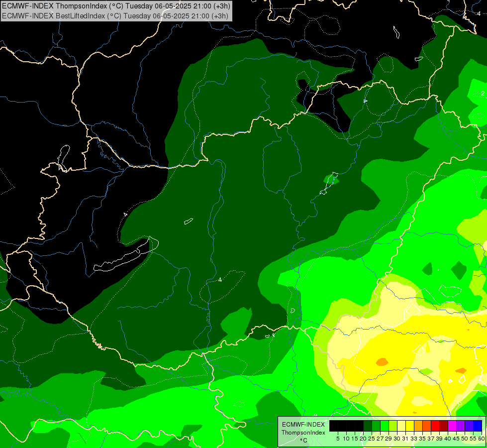Click the legend tick value 50
Screen dimensions: 487x448
465,439
